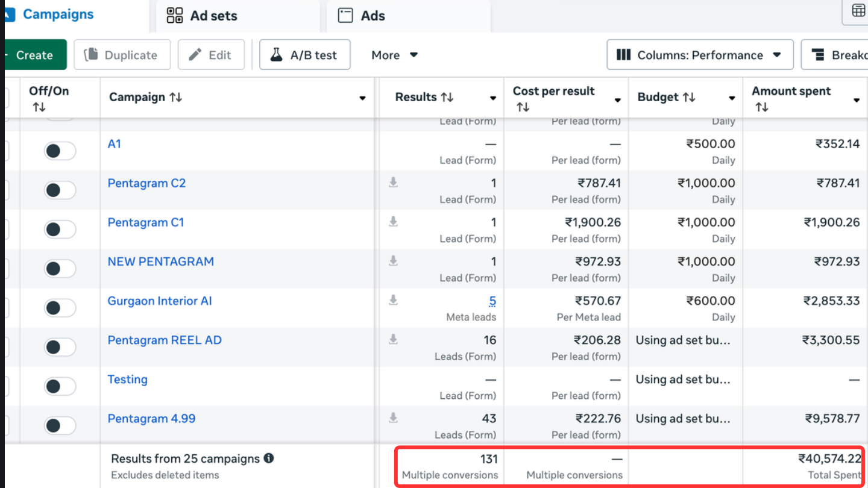Click the Duplicate button's copy icon
Screen dimensions: 868x488
91,55
